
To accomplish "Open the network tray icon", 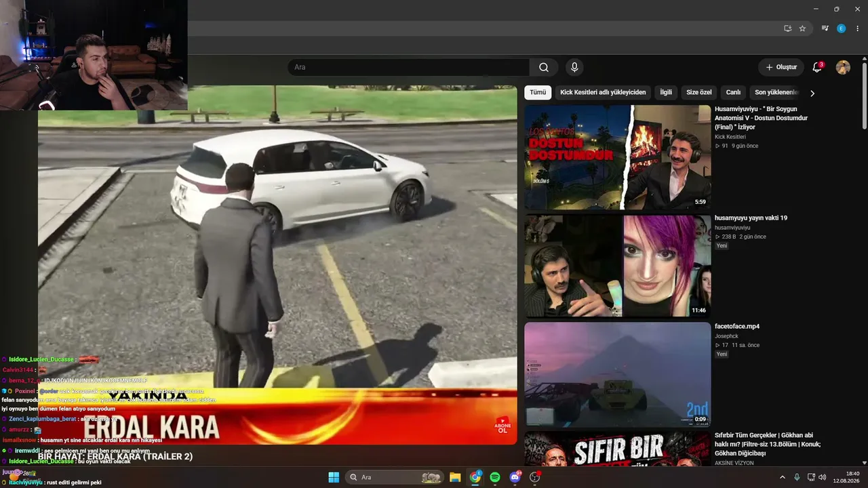I will coord(810,477).
